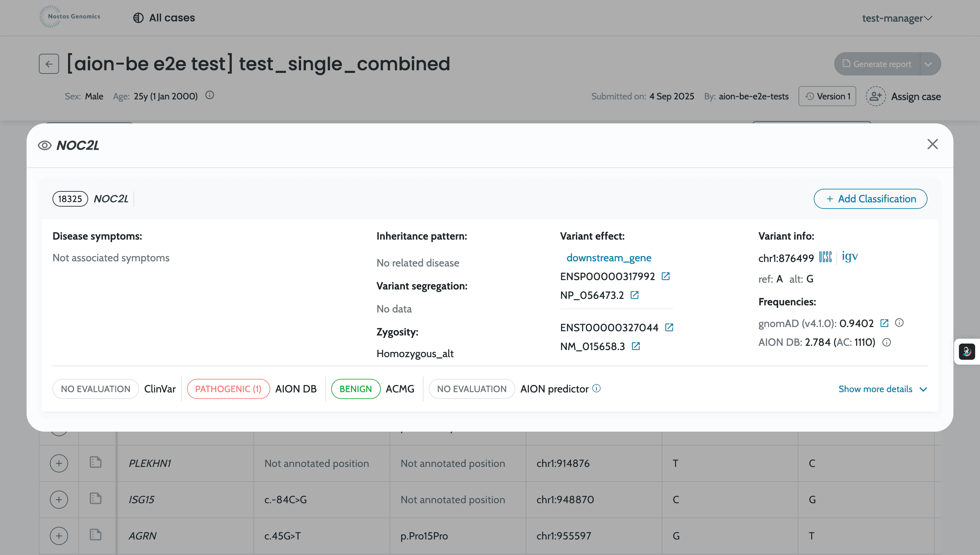This screenshot has width=980, height=555.
Task: Click the Add Classification button
Action: [x=870, y=198]
